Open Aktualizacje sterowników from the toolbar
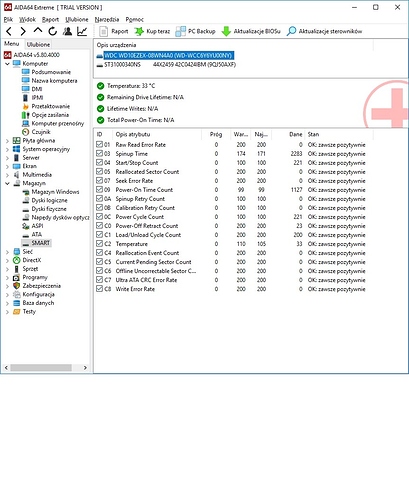This screenshot has height=500, width=409. [x=324, y=31]
